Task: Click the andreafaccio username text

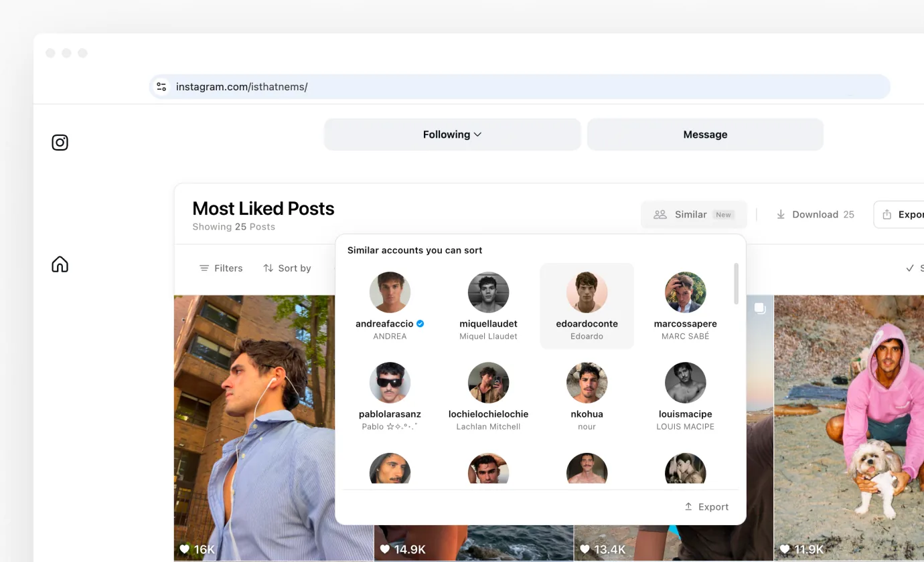Action: (x=384, y=324)
